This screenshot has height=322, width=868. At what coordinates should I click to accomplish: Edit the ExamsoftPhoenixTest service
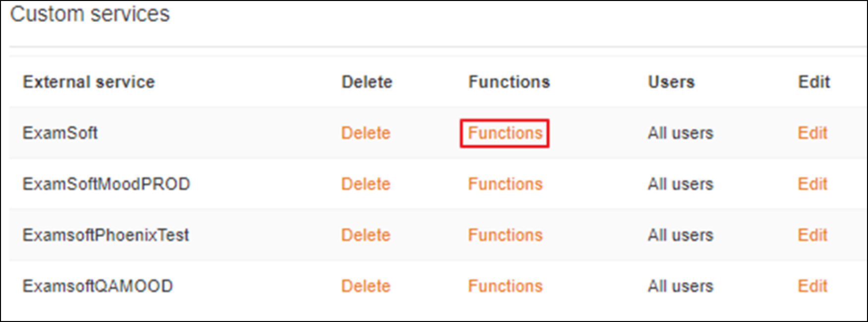(x=813, y=235)
